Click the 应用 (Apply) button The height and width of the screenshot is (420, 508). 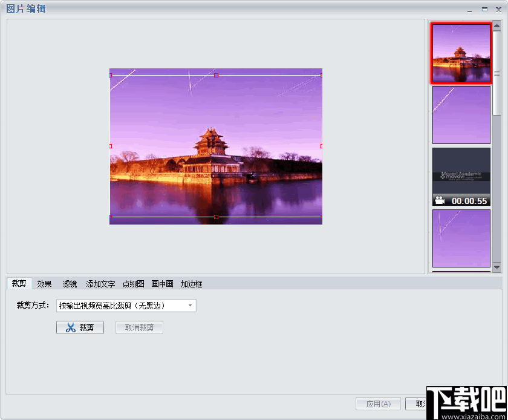378,404
